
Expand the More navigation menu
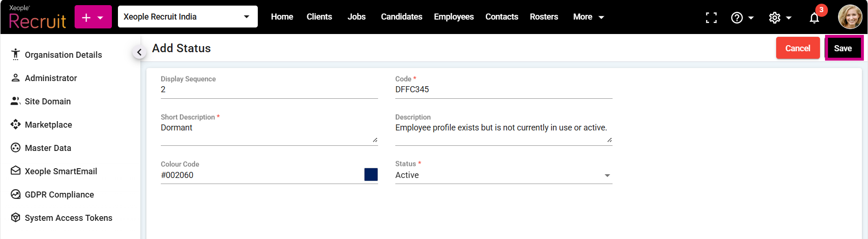point(588,17)
